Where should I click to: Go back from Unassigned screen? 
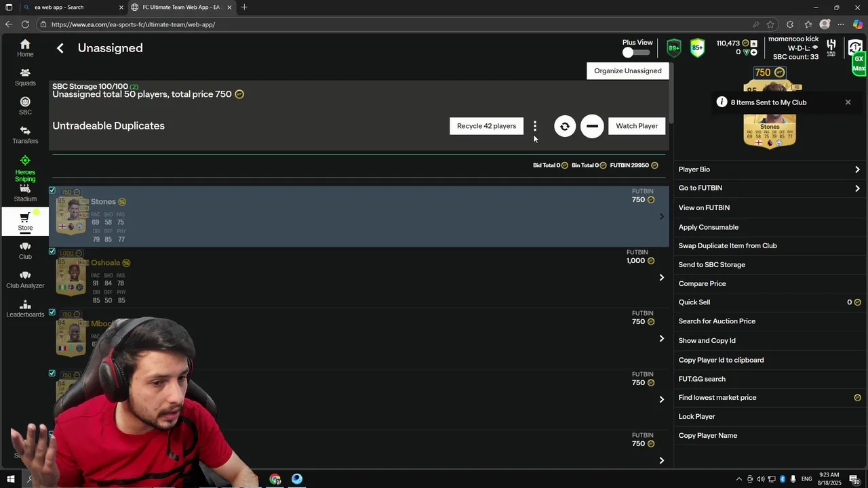[x=60, y=48]
